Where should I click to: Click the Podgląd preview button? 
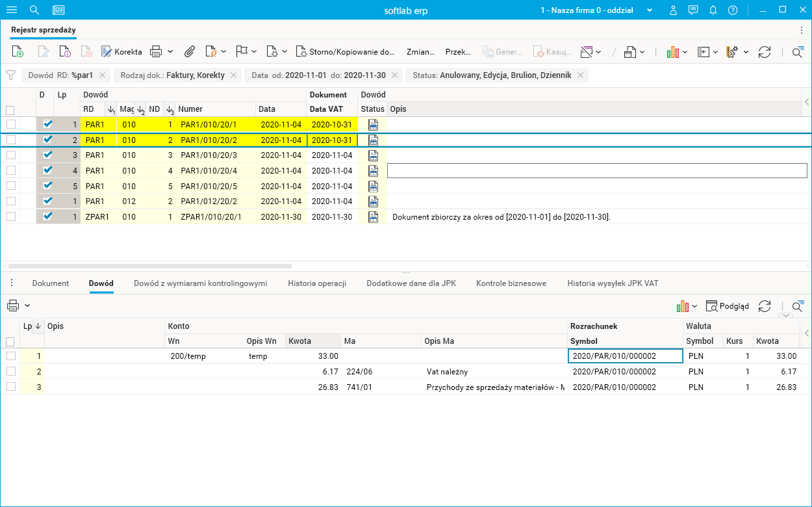point(728,306)
